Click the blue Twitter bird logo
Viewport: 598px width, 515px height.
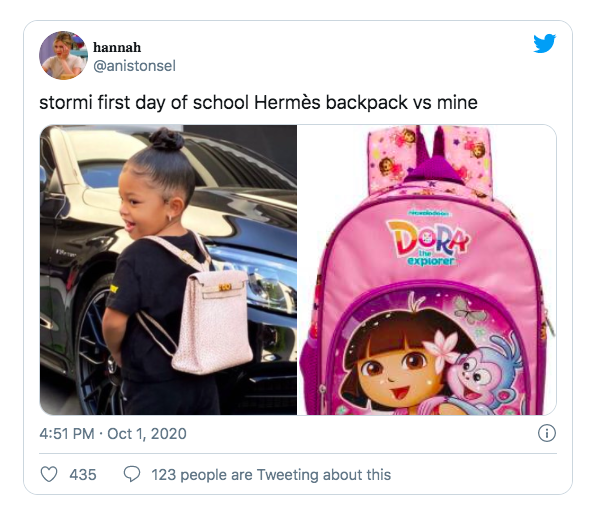(x=545, y=43)
